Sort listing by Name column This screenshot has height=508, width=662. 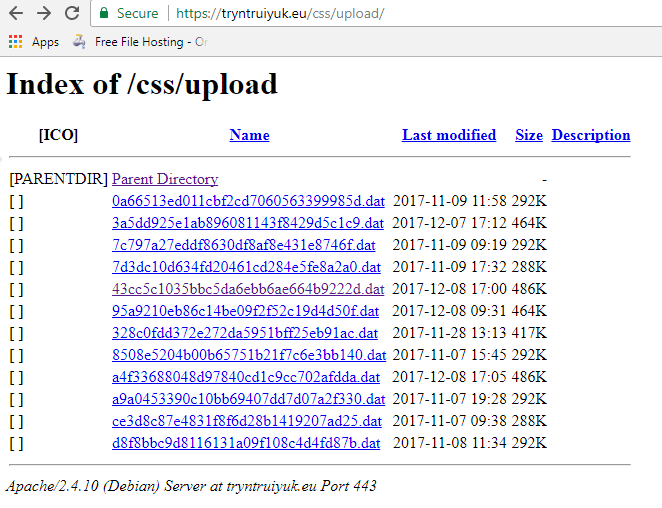click(x=249, y=135)
